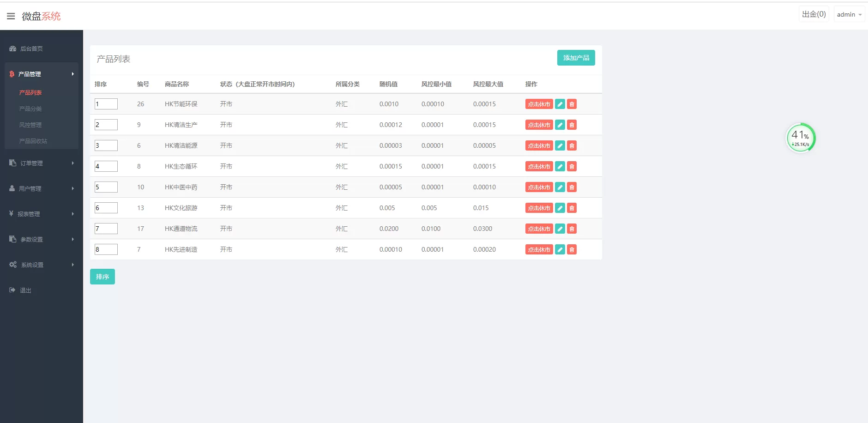Remove HK先进制造 with the trash icon

tap(572, 250)
